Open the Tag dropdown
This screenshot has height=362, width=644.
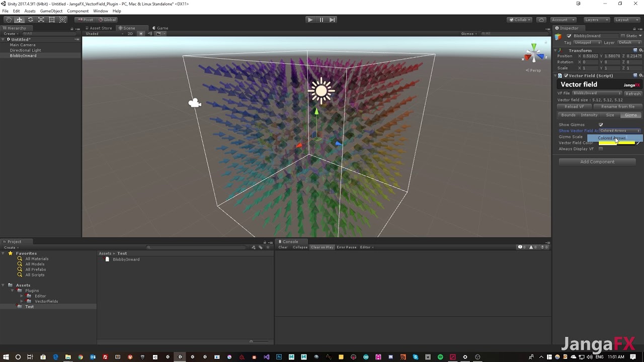click(588, 43)
